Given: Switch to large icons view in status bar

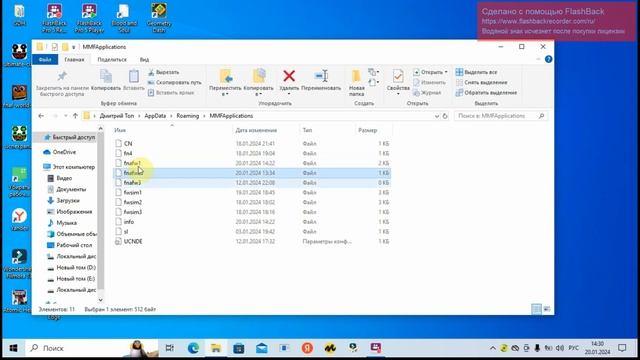Looking at the screenshot, I should (547, 309).
